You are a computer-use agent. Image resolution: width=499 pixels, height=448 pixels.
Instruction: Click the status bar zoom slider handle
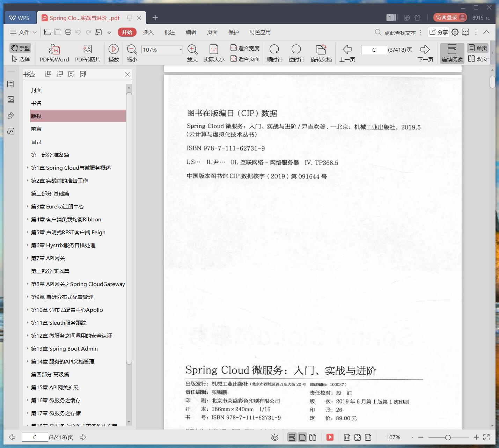coord(448,437)
